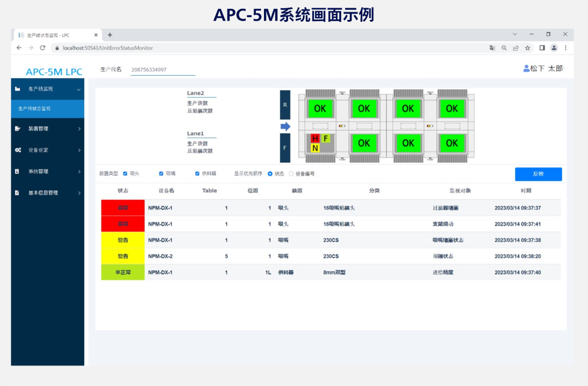
Task: Open the browser three-dot menu
Action: pyautogui.click(x=566, y=48)
